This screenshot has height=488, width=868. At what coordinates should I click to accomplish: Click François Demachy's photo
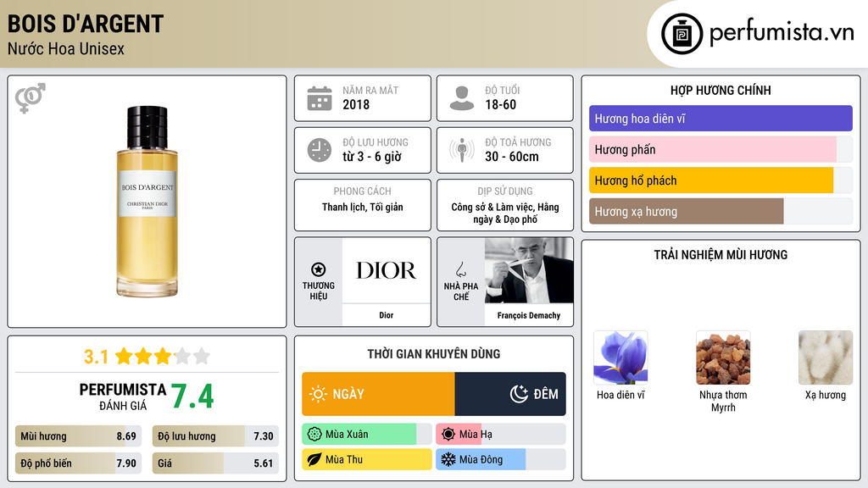pos(529,270)
